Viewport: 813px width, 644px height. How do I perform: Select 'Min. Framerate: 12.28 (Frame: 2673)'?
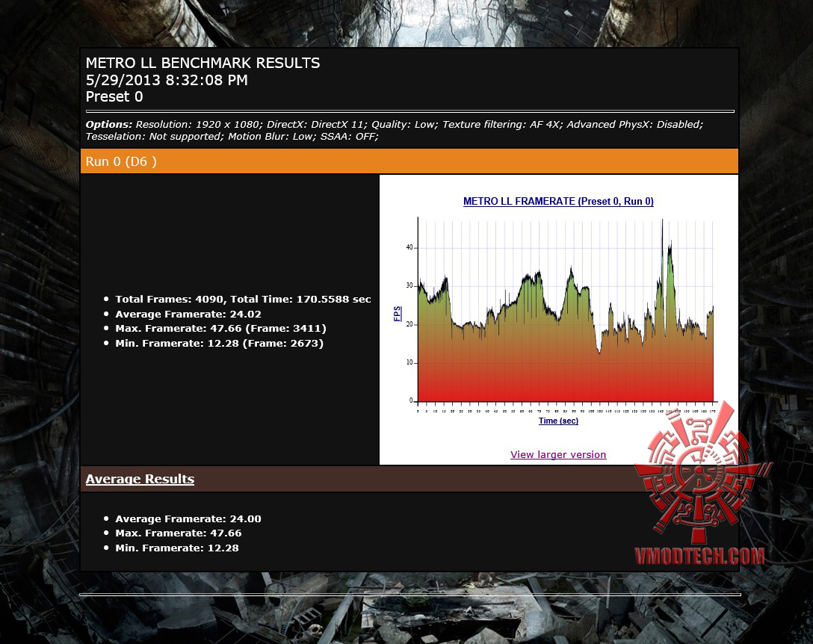(x=220, y=343)
